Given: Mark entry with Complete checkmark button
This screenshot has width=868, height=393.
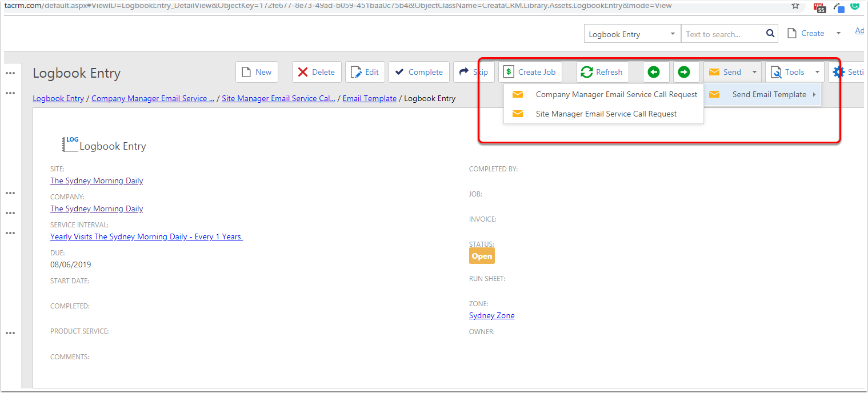Looking at the screenshot, I should tap(419, 72).
